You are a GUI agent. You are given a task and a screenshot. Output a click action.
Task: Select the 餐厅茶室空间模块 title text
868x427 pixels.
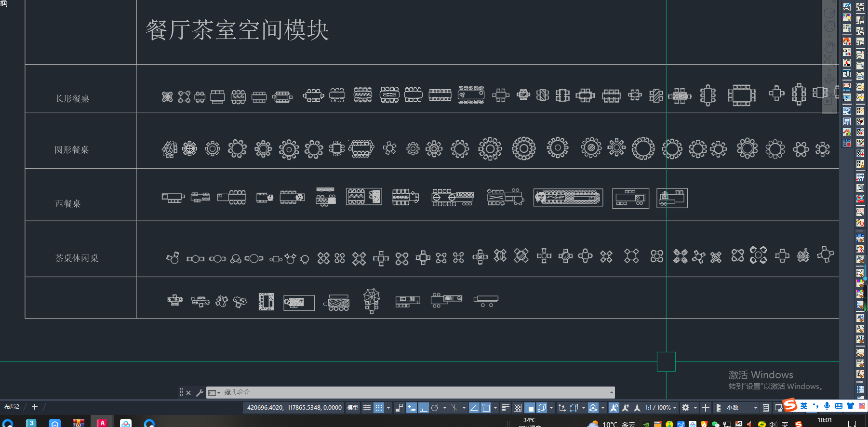click(237, 30)
